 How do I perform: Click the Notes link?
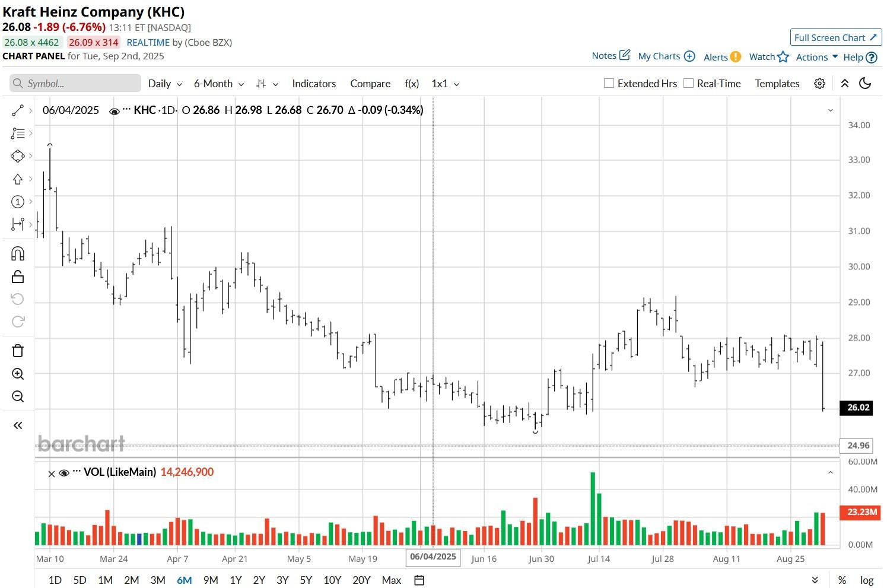point(611,56)
